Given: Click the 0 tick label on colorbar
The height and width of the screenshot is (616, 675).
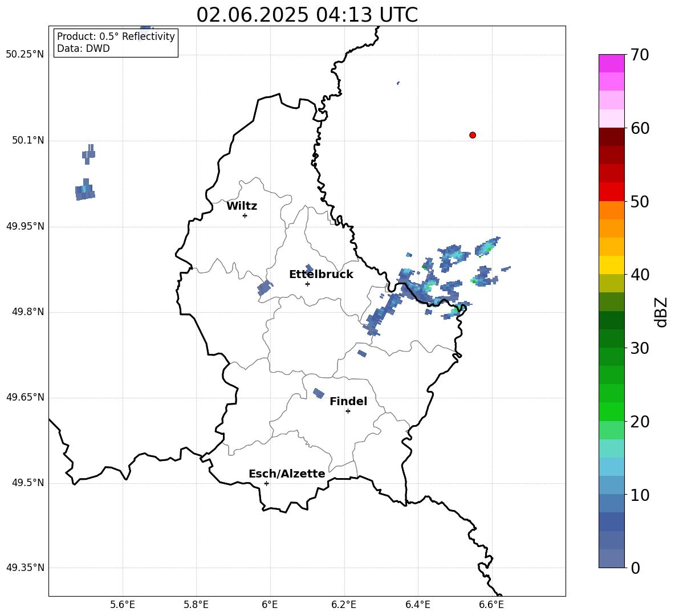Looking at the screenshot, I should click(635, 568).
